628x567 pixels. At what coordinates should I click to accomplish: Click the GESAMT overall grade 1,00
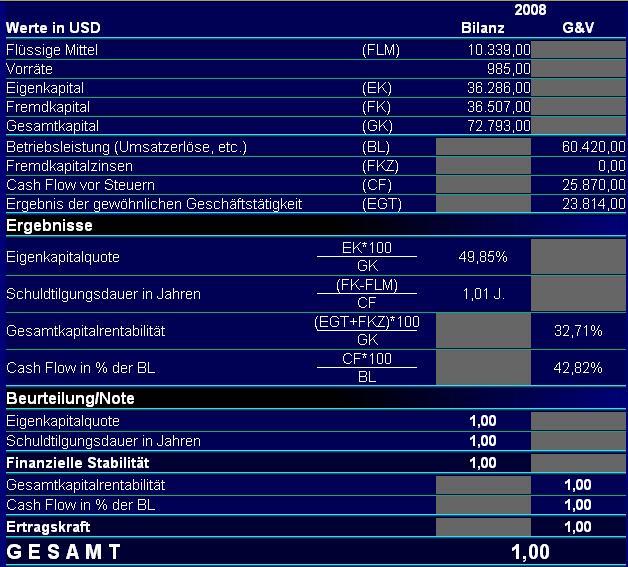[x=530, y=552]
